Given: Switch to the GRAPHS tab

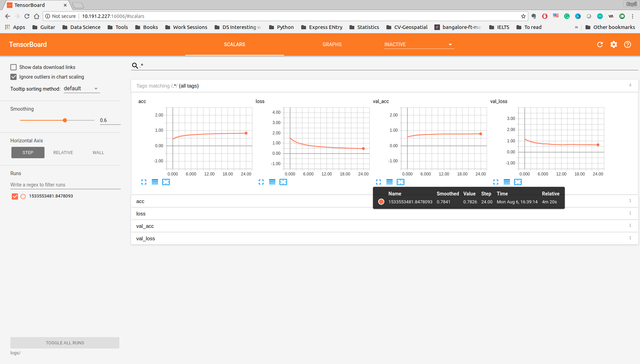Looking at the screenshot, I should [x=332, y=44].
